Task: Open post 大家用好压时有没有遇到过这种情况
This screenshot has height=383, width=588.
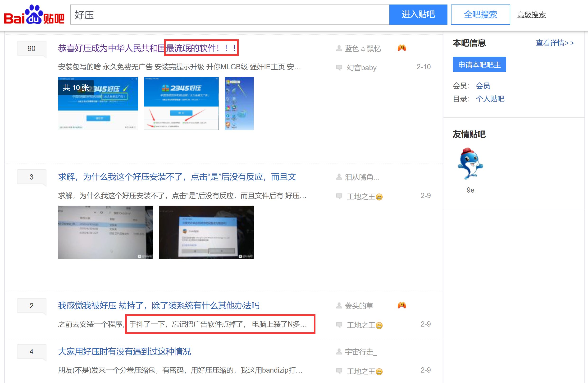Action: (x=124, y=352)
